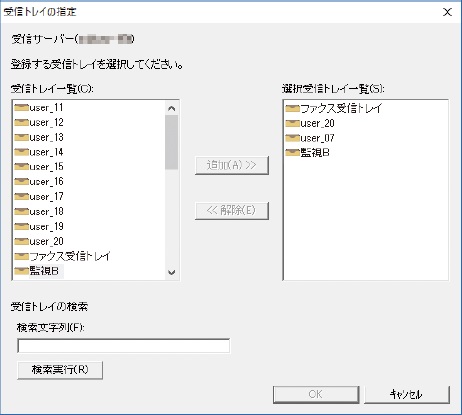
Task: Click scroll down arrow of inbox list
Action: (x=172, y=272)
